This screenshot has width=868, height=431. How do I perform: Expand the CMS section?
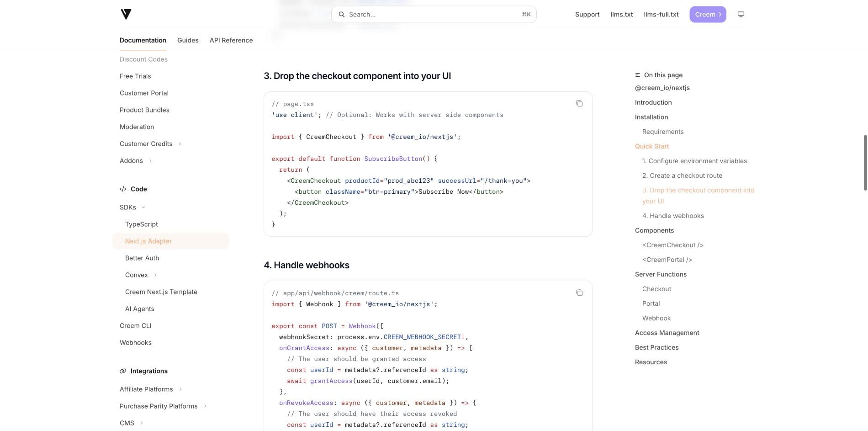coord(142,423)
